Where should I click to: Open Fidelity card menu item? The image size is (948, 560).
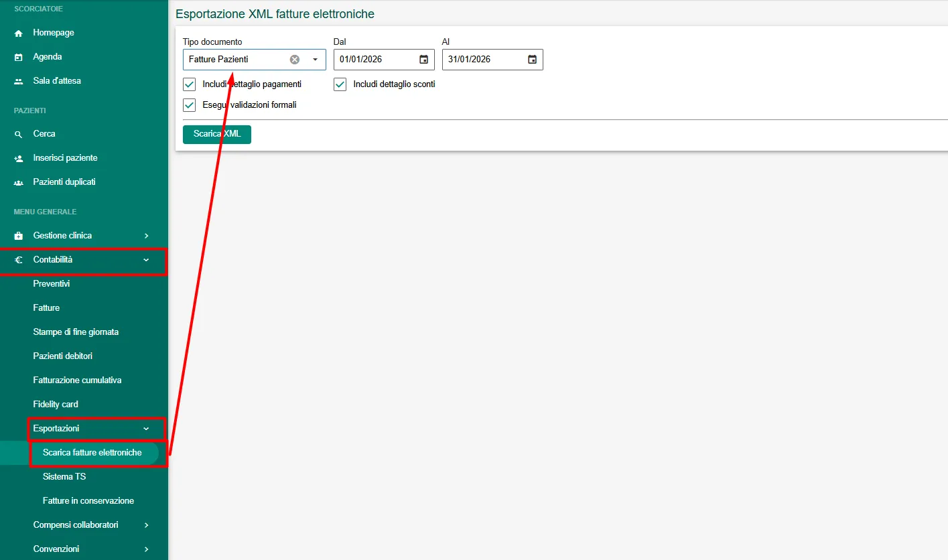click(56, 405)
